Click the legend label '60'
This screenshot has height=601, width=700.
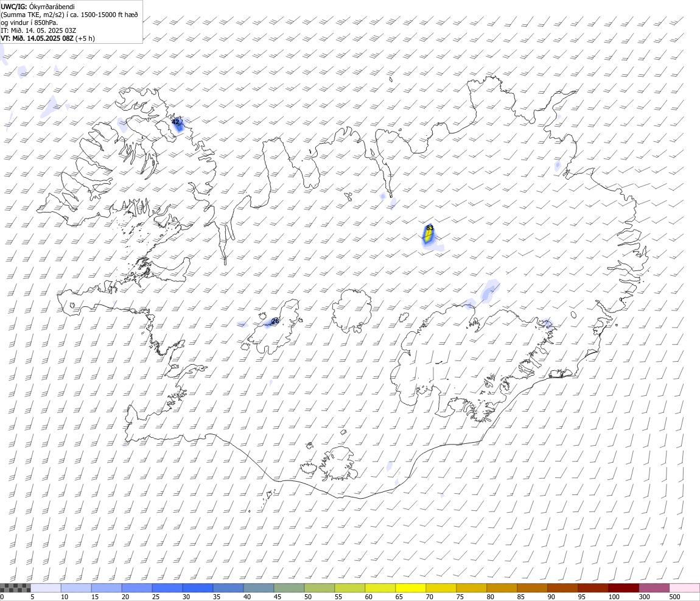pyautogui.click(x=369, y=597)
